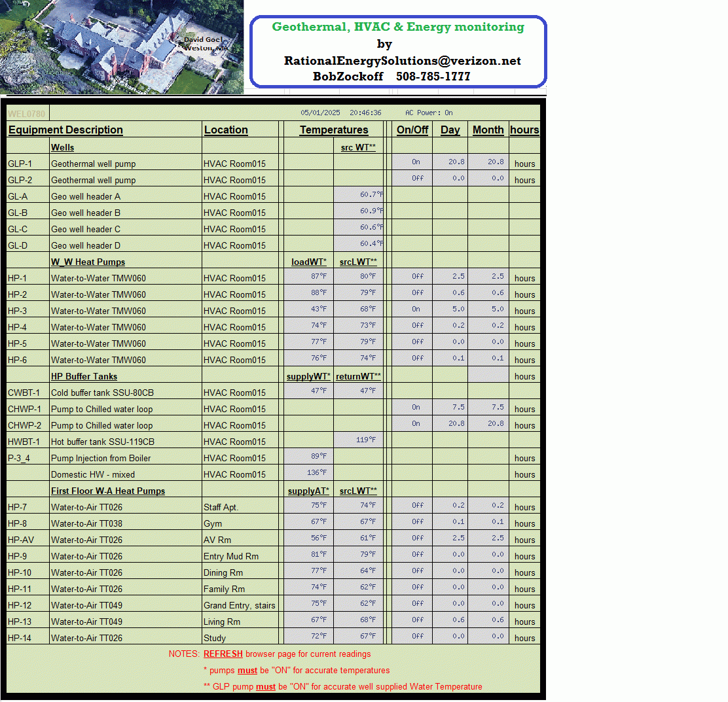Click the HP-10 Water-to-Air TT026 description

pos(87,572)
